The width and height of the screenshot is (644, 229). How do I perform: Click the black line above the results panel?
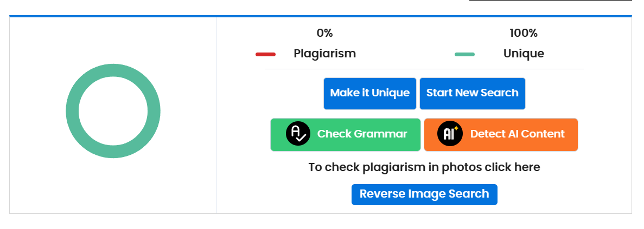550,1
